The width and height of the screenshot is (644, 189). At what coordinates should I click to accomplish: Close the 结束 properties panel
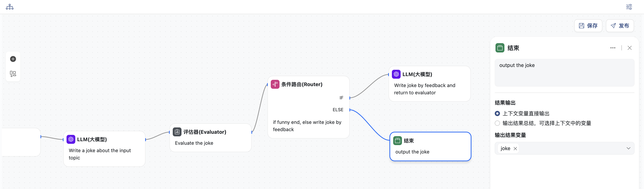pos(629,48)
